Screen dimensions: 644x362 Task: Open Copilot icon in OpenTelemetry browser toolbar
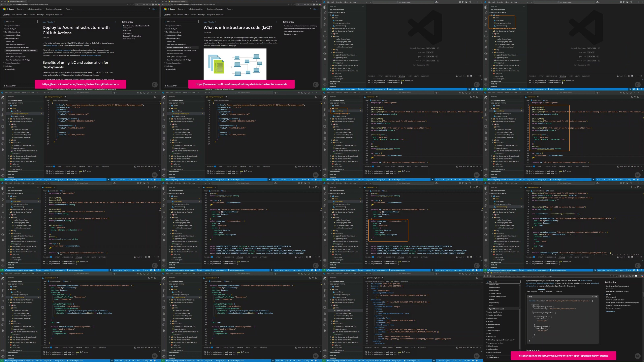click(x=642, y=276)
